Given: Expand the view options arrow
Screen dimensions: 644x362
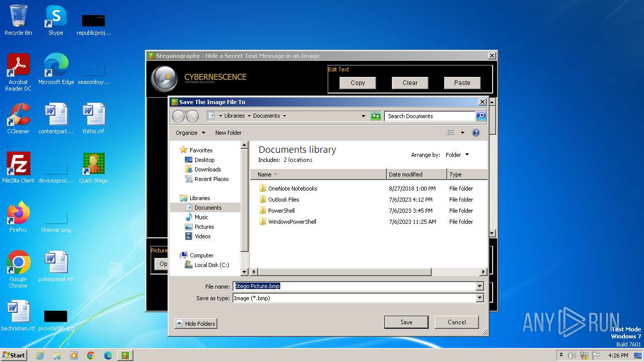Looking at the screenshot, I should click(x=462, y=133).
